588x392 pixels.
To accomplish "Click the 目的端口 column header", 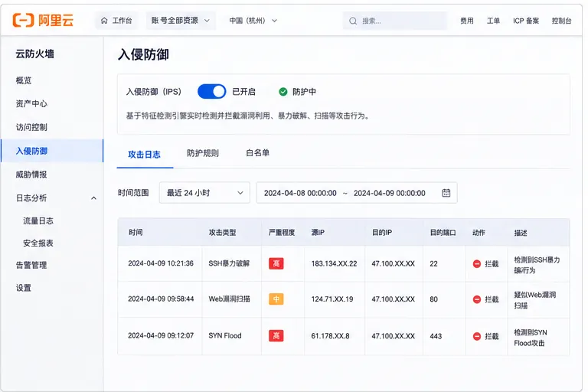I will click(x=443, y=233).
